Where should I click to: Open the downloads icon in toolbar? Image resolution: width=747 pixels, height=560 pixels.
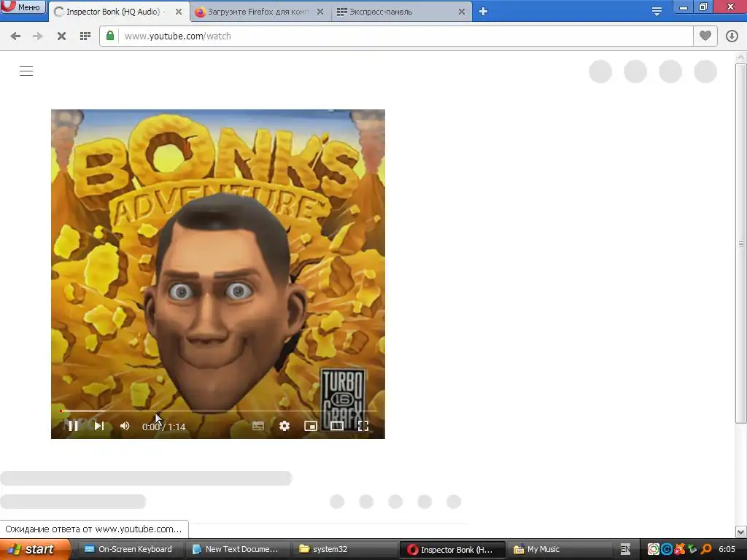pyautogui.click(x=732, y=36)
